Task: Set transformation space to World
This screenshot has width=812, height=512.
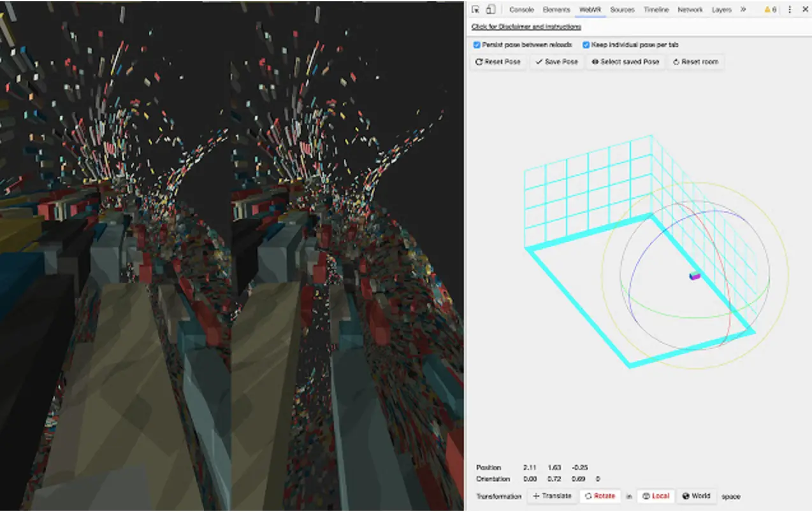Action: coord(695,496)
